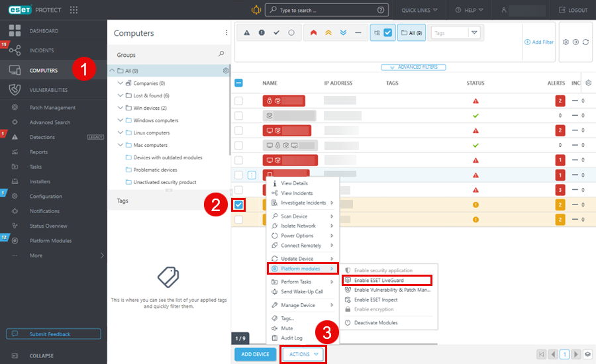Viewport: 596px width, 364px height.
Task: Check the last computer row checkbox
Action: tap(238, 220)
